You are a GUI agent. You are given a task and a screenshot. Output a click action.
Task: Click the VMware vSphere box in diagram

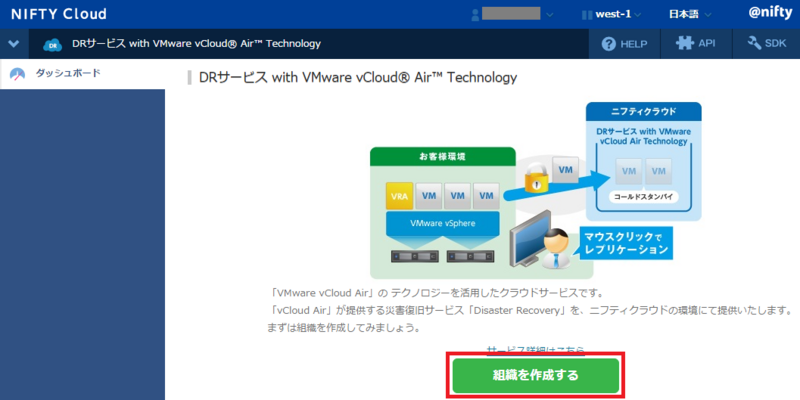coord(442,223)
